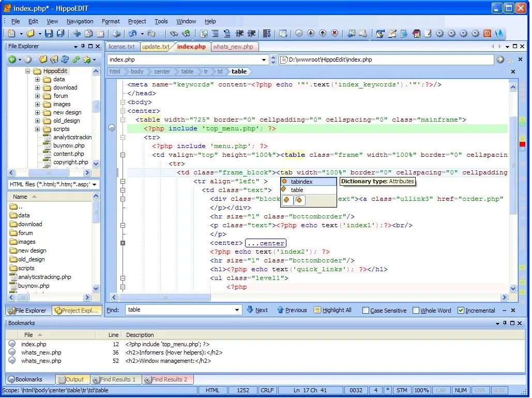Open the Format menu
The image size is (532, 398).
point(111,21)
